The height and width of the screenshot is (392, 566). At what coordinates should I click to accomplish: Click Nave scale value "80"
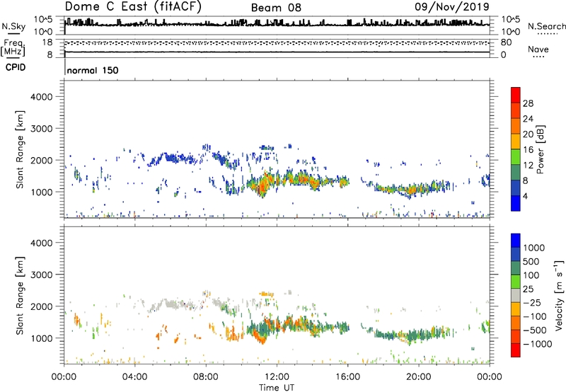[x=506, y=42]
